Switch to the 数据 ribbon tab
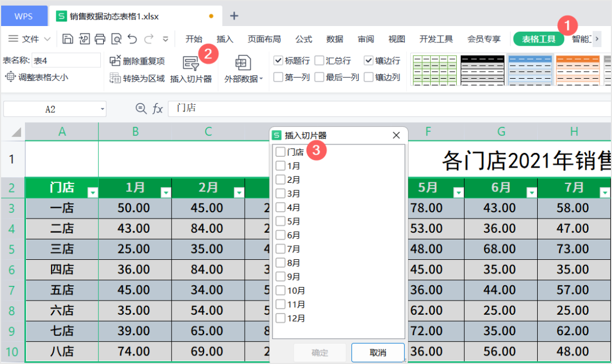The height and width of the screenshot is (364, 612). [x=334, y=38]
